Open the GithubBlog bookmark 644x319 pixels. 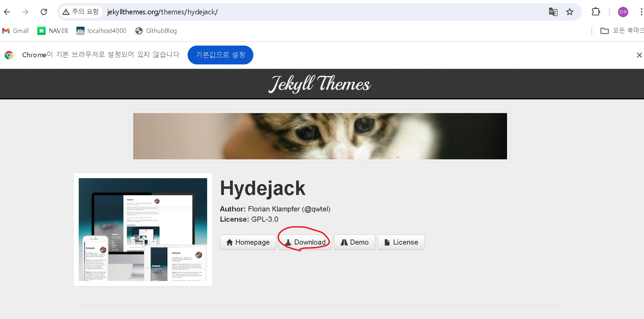[x=156, y=31]
